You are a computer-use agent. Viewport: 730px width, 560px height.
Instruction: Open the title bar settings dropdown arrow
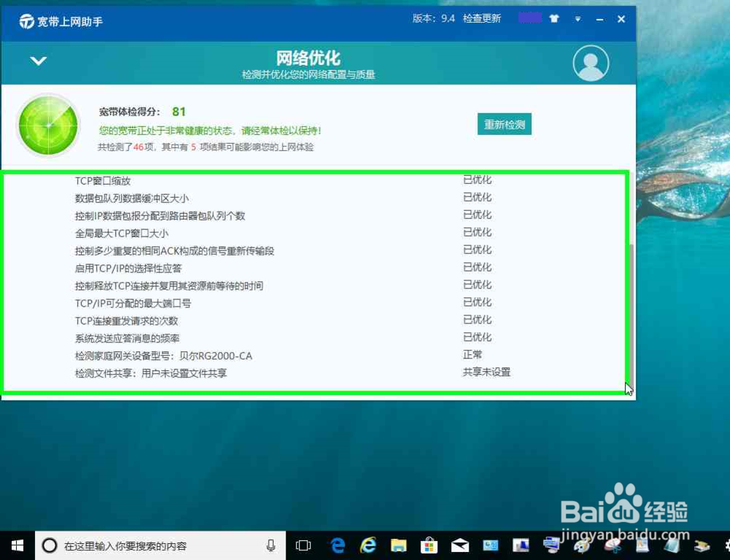pyautogui.click(x=577, y=20)
